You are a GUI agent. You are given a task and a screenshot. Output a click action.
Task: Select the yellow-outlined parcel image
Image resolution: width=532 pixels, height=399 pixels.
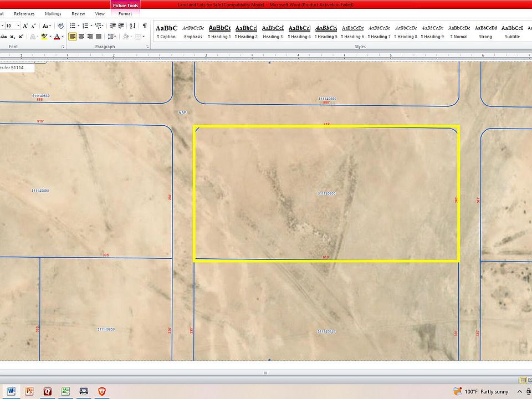pos(326,194)
